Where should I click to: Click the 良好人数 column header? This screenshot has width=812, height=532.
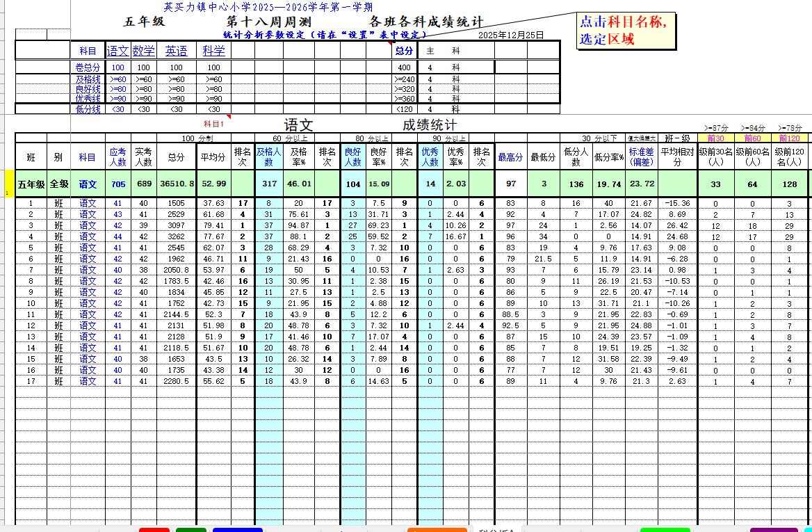pyautogui.click(x=353, y=157)
